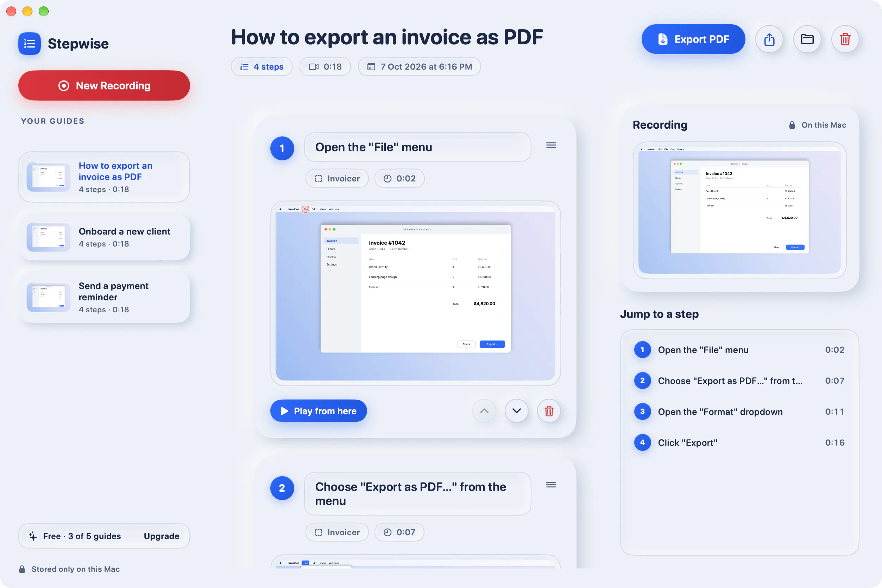
Task: Click the 0:07 timestamp pill in step 2
Action: pyautogui.click(x=399, y=532)
